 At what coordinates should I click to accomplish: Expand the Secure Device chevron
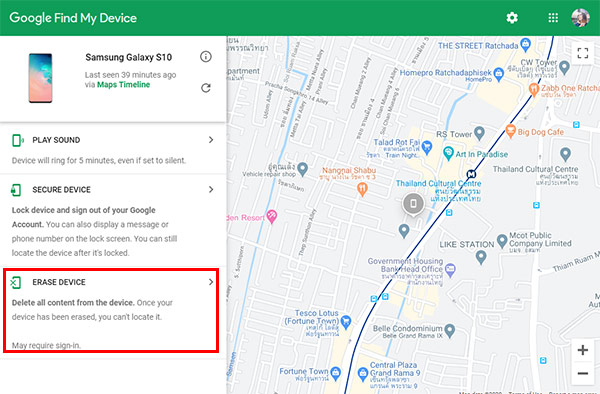click(x=211, y=189)
